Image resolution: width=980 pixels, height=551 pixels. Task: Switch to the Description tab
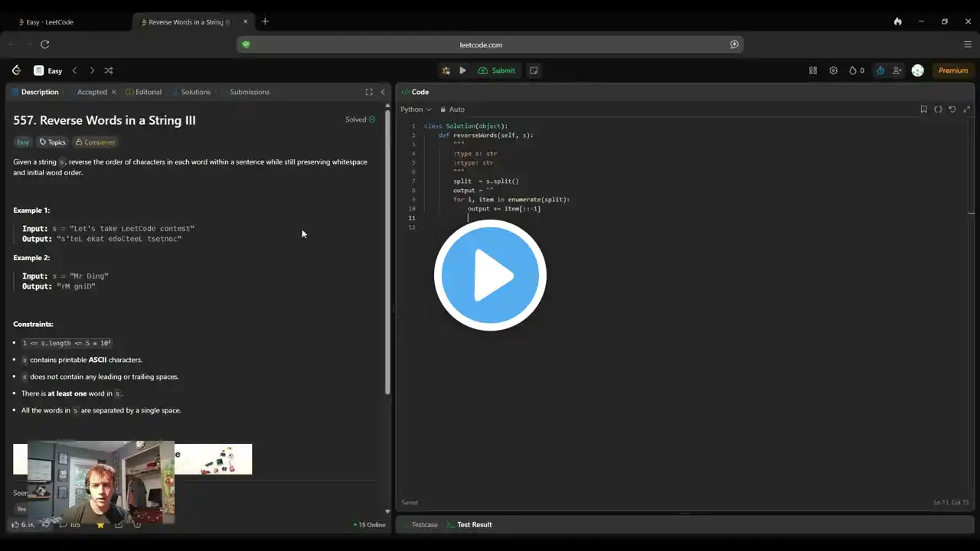(x=35, y=92)
